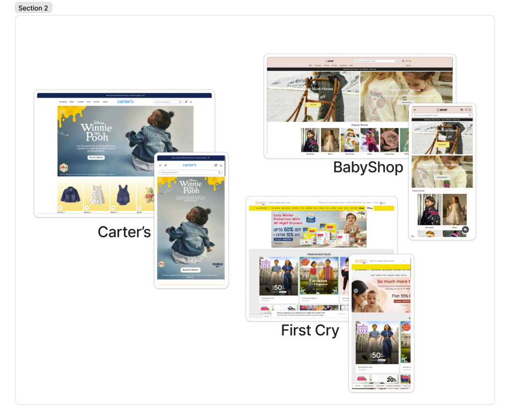510x420 pixels.
Task: Click Toddler in Carter's desktop navigation
Action: [x=80, y=102]
